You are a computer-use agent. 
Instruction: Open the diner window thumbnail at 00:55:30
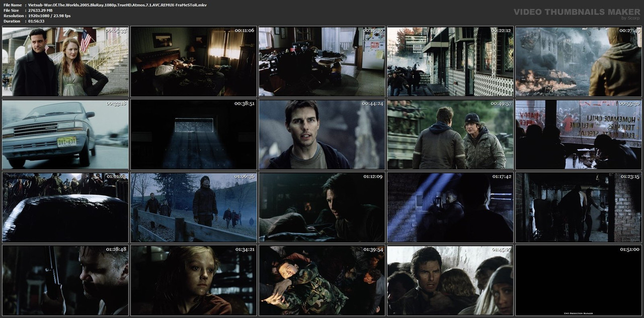click(x=579, y=134)
